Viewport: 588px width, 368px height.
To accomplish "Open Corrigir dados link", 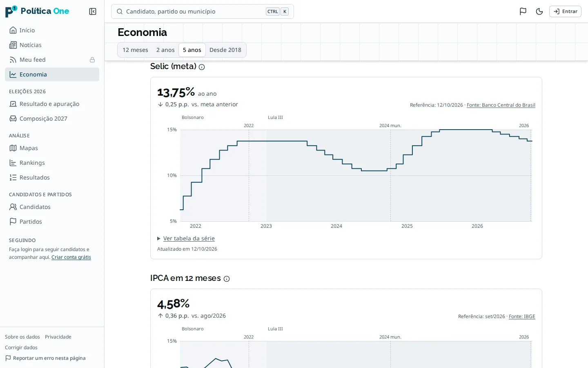I will click(21, 348).
